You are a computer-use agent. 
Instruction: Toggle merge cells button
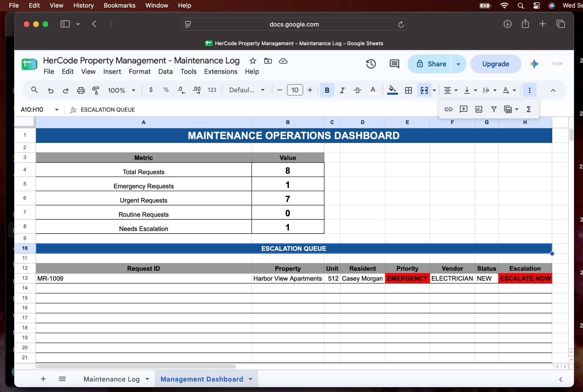(x=424, y=90)
